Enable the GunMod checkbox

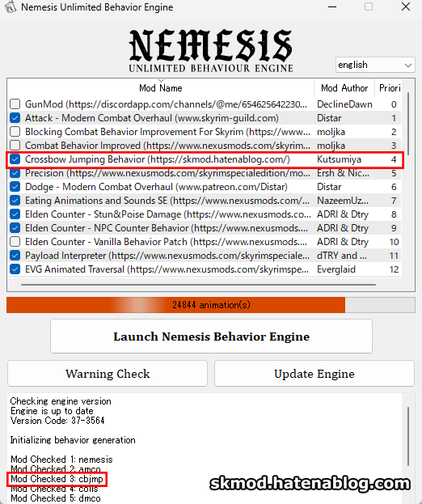click(x=15, y=104)
